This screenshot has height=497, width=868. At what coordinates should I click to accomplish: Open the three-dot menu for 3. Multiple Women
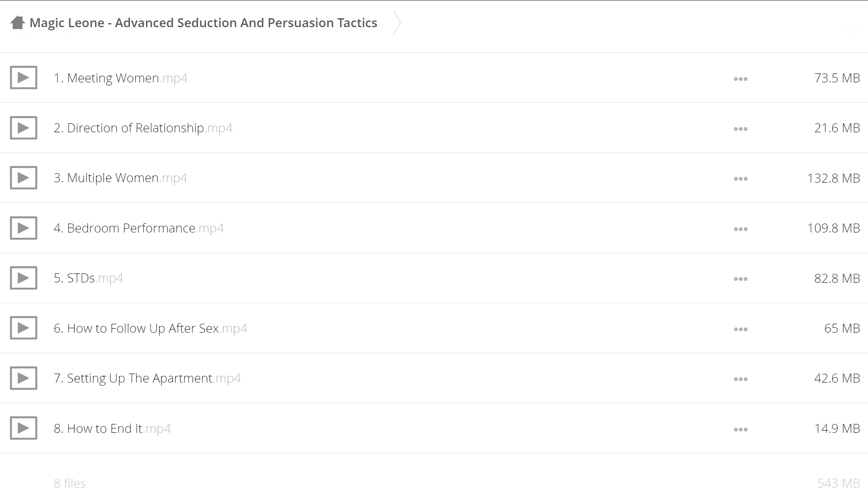pyautogui.click(x=741, y=179)
